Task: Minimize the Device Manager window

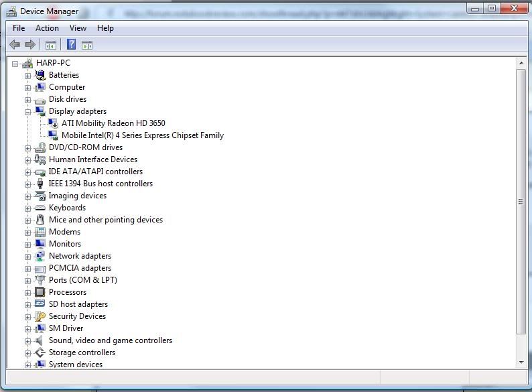Action: (475, 8)
